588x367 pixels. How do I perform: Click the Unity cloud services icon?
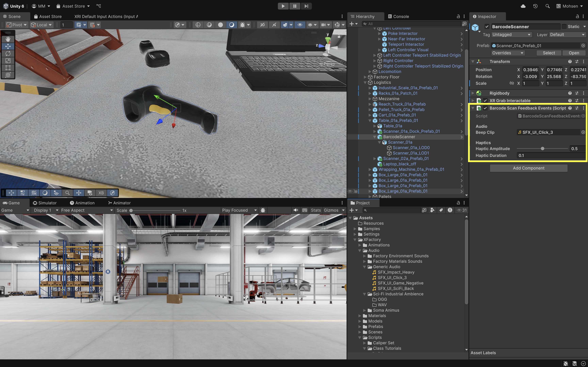[x=523, y=6]
